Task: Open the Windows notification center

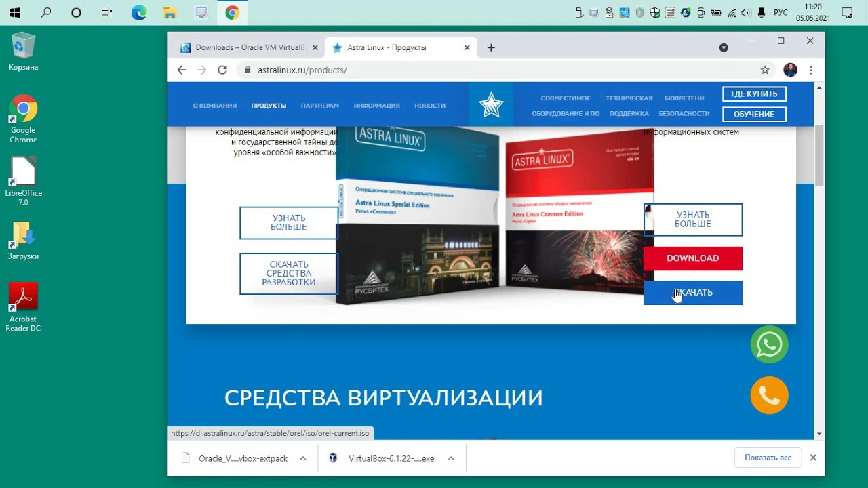Action: [x=847, y=12]
